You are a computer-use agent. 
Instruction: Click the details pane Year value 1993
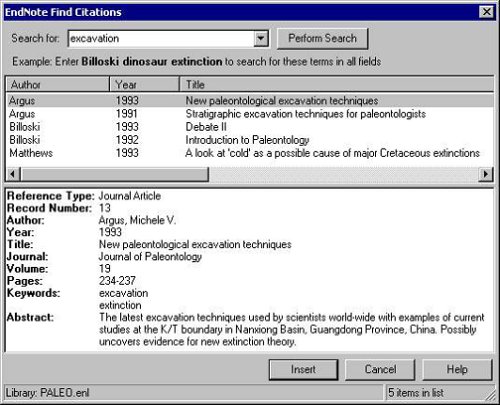point(110,232)
